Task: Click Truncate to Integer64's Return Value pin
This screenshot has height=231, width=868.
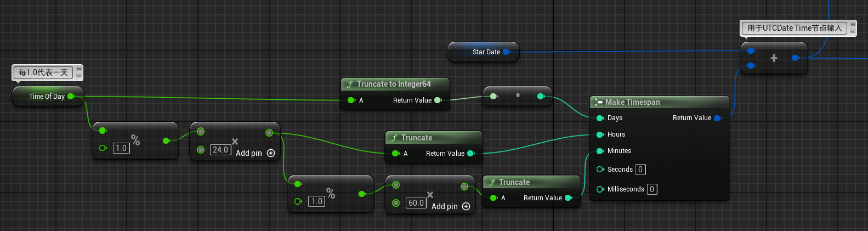Action: 438,100
